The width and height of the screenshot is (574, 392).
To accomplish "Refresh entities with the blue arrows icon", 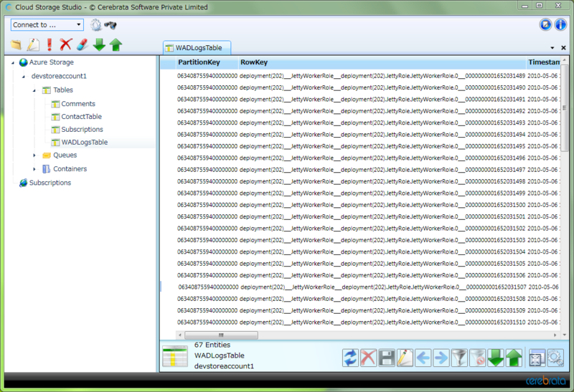I will coord(350,358).
